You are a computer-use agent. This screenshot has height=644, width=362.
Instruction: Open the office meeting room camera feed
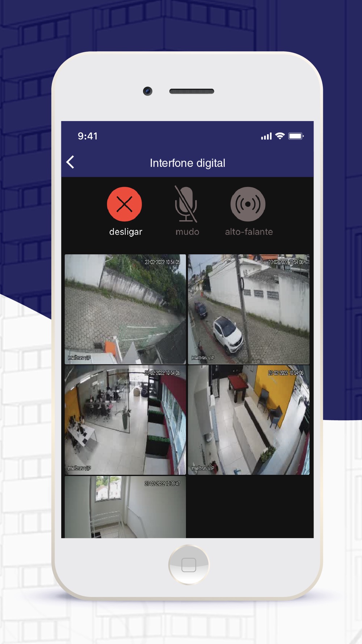pyautogui.click(x=125, y=420)
